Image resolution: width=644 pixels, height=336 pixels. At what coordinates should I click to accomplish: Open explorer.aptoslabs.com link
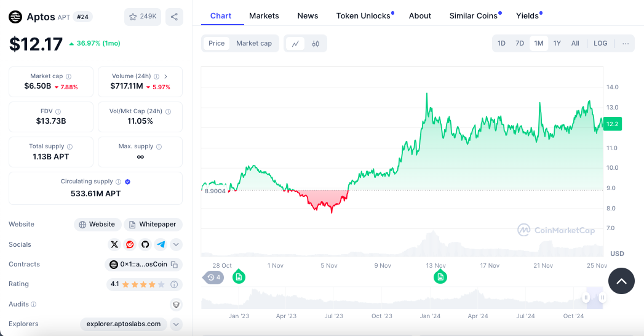click(x=123, y=324)
